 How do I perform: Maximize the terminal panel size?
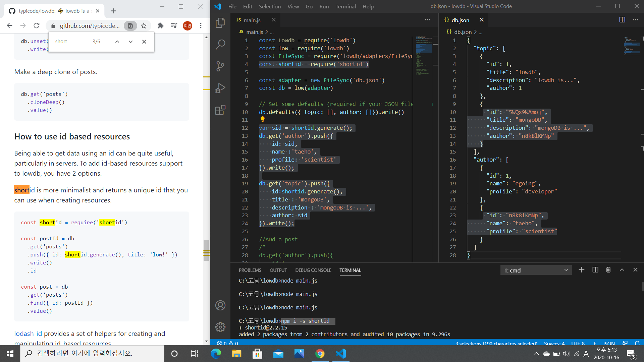pyautogui.click(x=622, y=270)
